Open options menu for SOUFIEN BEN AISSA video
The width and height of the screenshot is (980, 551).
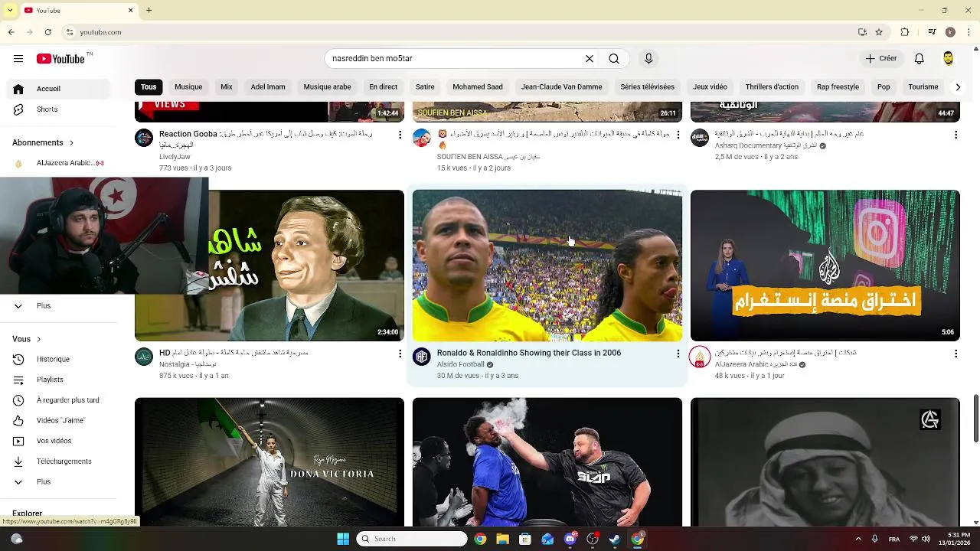[678, 135]
